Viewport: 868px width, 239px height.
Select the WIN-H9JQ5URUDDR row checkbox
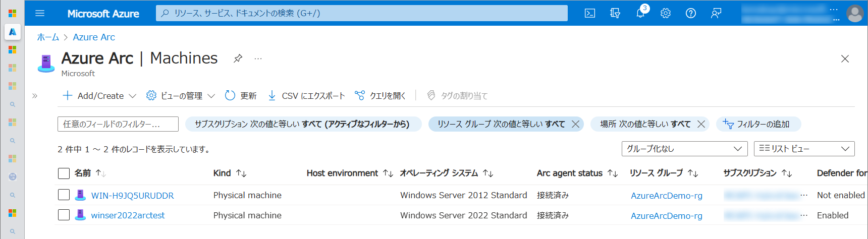coord(64,195)
